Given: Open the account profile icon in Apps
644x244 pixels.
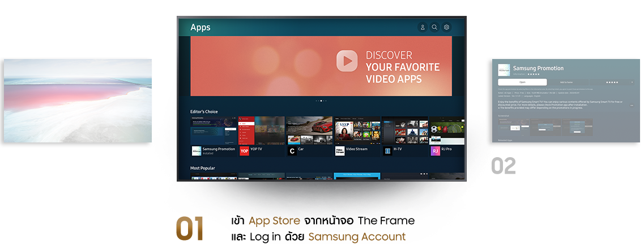Looking at the screenshot, I should coord(422,28).
